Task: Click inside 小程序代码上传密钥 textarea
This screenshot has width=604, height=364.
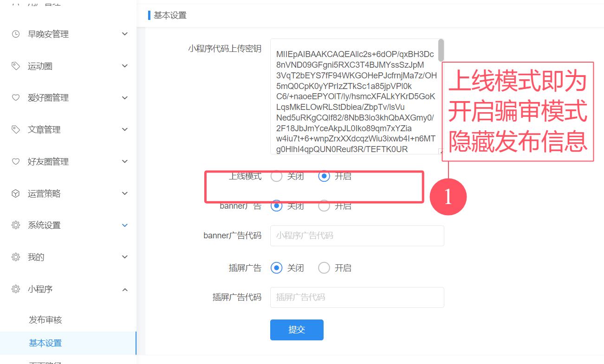Action: tap(357, 96)
